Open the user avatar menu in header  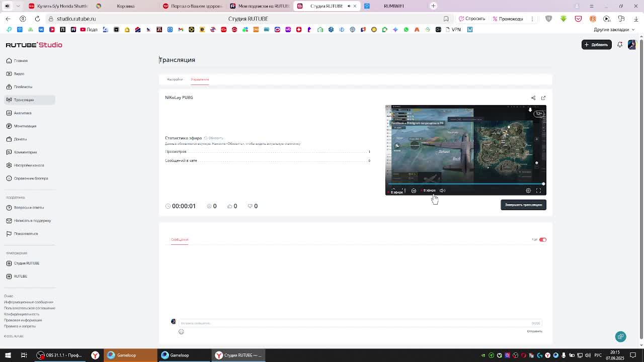(x=632, y=45)
